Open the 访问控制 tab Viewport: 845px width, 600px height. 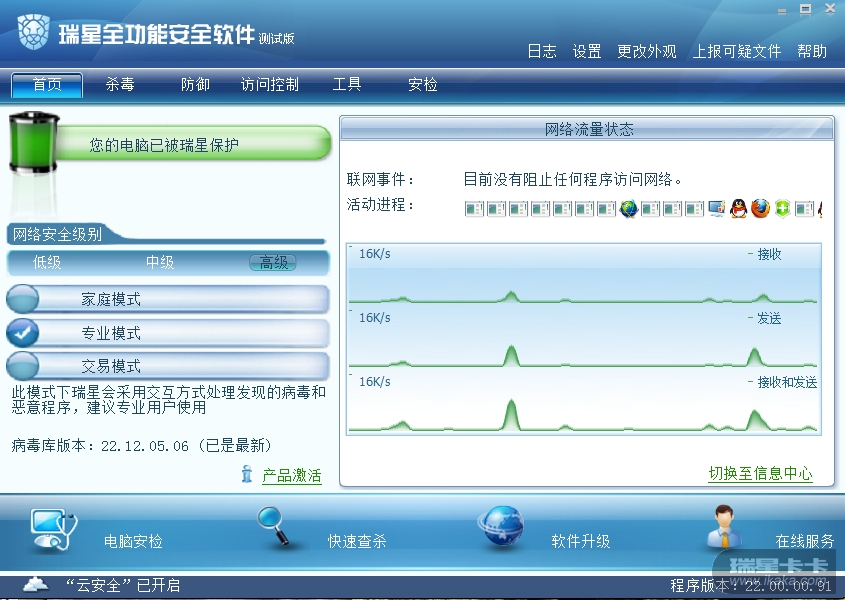click(x=269, y=84)
